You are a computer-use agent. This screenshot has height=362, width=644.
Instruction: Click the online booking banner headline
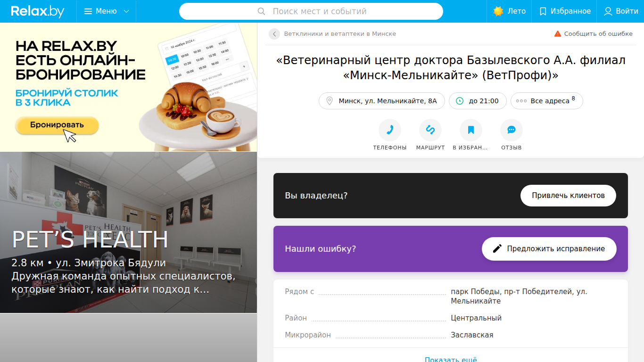[x=81, y=60]
